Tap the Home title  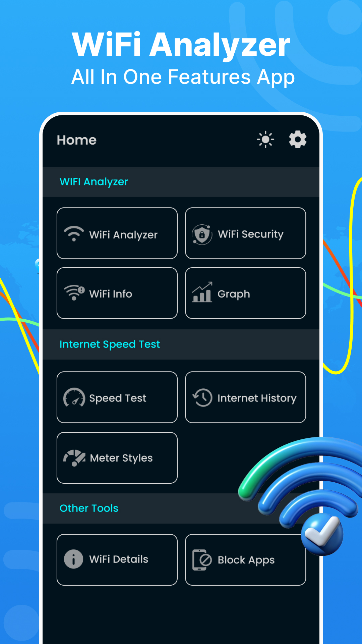(76, 140)
